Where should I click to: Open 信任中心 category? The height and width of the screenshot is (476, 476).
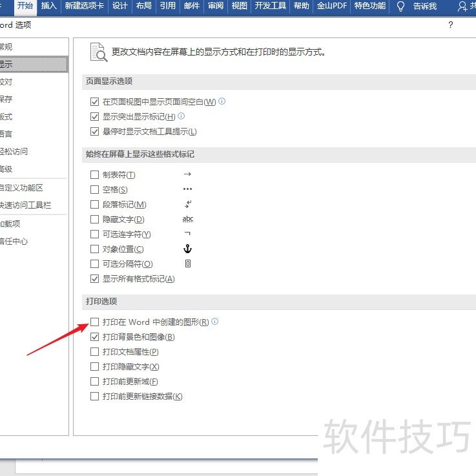(x=34, y=242)
